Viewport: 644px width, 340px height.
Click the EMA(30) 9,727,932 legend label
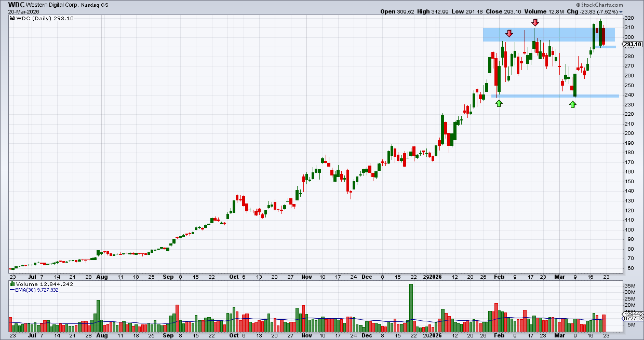coord(36,290)
